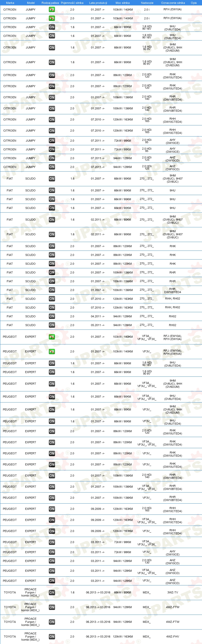
Task: Click the ON icon in the Fiat Scudo RHR, DW10BTED4 row
Action: click(52, 290)
